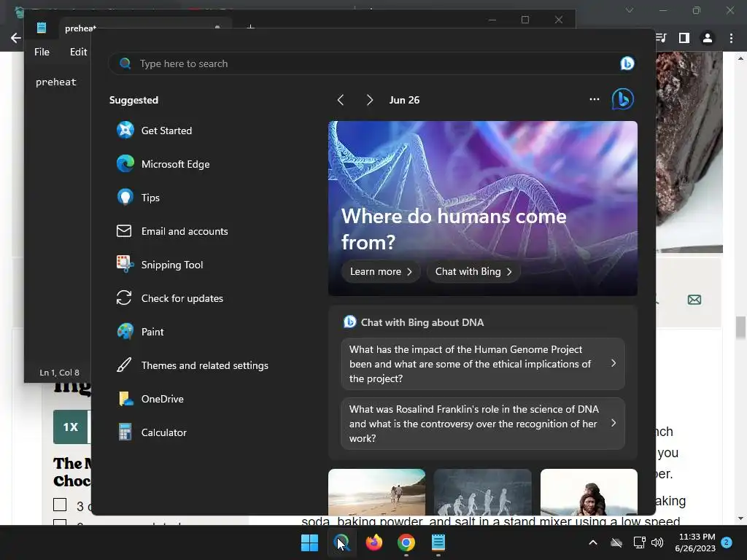Open Notepad File menu
Image resolution: width=747 pixels, height=560 pixels.
click(42, 52)
